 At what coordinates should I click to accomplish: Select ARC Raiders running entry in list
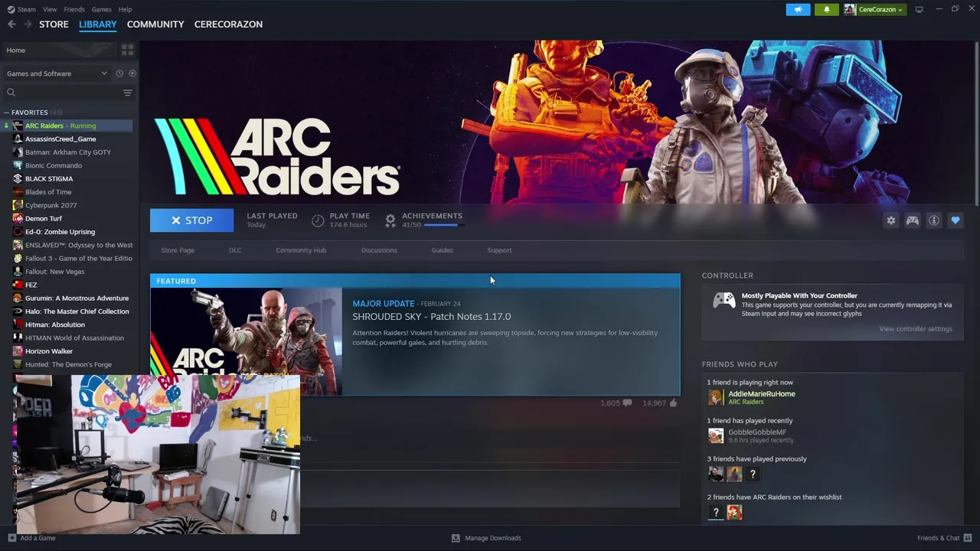point(67,126)
